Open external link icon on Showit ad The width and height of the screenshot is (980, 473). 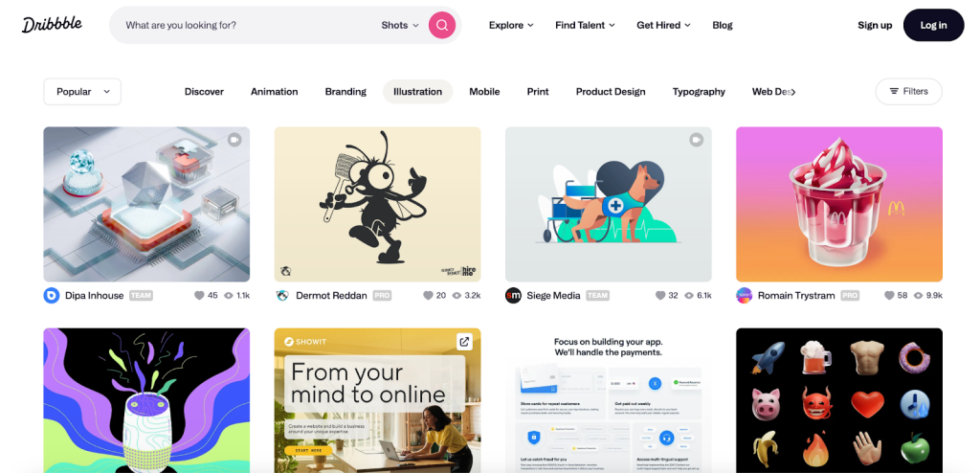(x=464, y=342)
